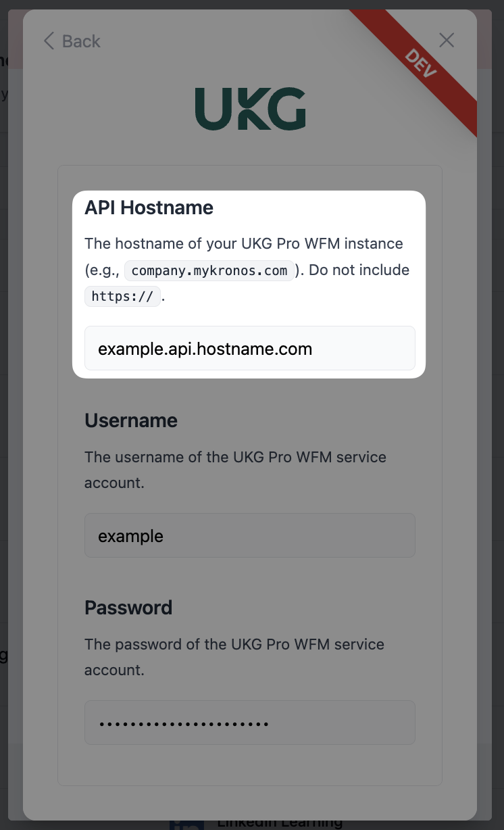504x830 pixels.
Task: Click the Password service account description
Action: coord(234,645)
